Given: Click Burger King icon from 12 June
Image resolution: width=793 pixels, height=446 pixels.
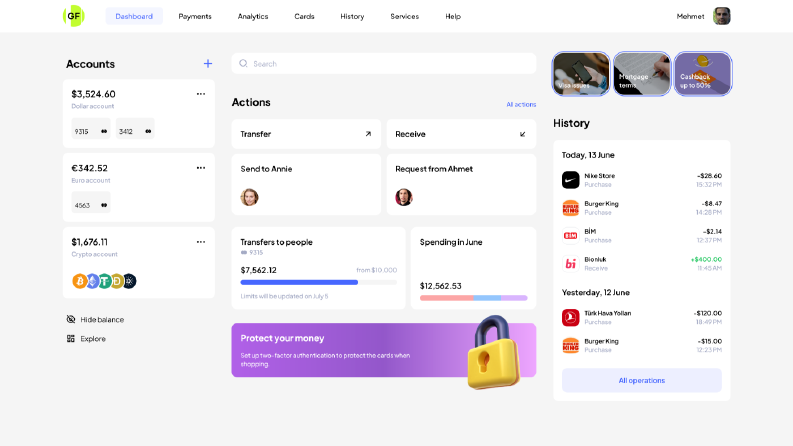Looking at the screenshot, I should click(570, 345).
